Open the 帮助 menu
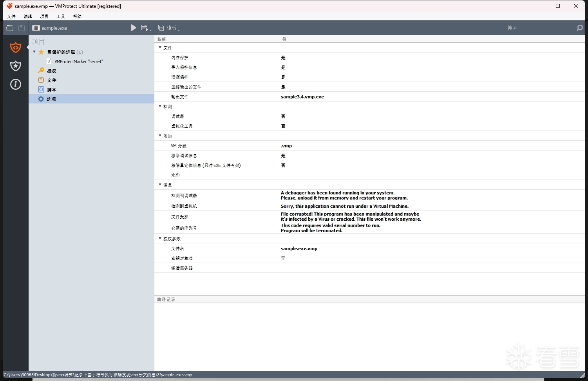 coord(77,16)
